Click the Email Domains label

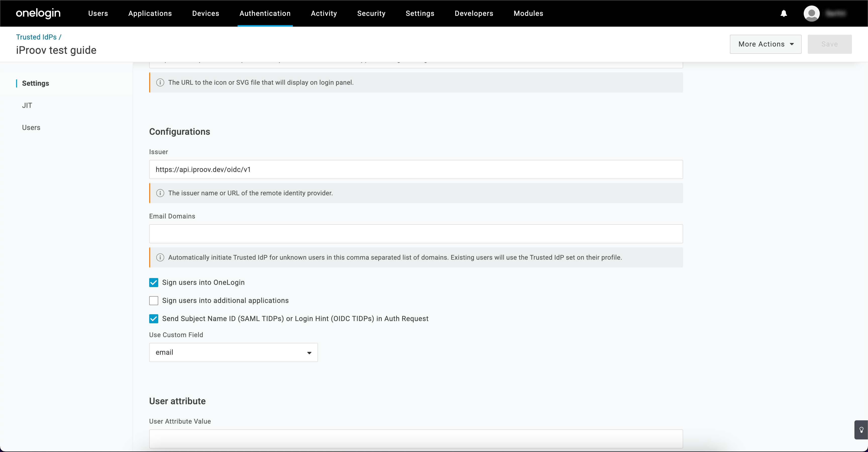(x=172, y=216)
